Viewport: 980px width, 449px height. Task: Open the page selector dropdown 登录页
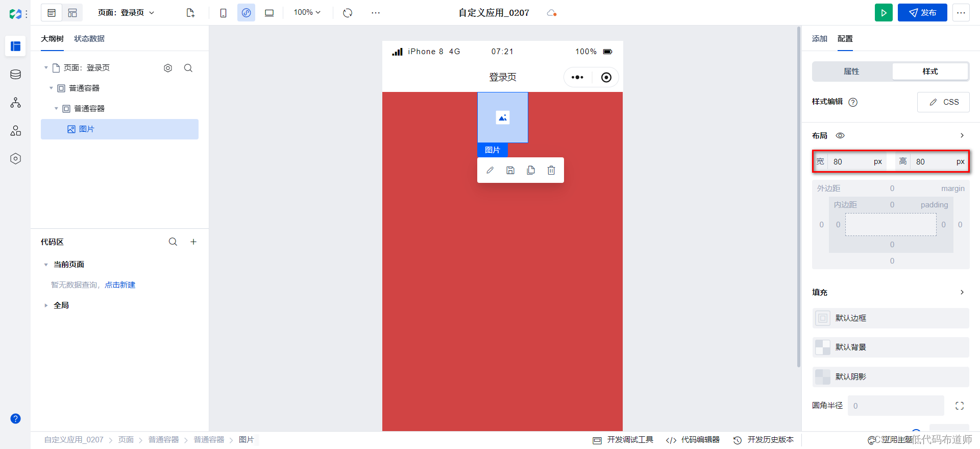pos(127,13)
